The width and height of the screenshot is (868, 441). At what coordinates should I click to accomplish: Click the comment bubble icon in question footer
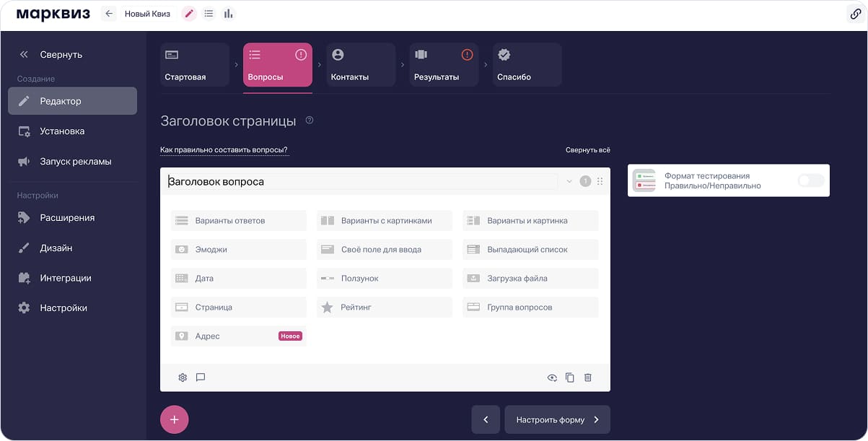pos(201,377)
